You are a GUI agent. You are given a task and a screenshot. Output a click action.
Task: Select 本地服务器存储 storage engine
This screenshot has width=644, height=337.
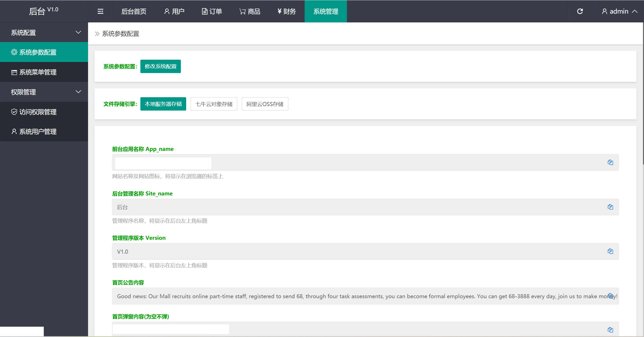[163, 104]
